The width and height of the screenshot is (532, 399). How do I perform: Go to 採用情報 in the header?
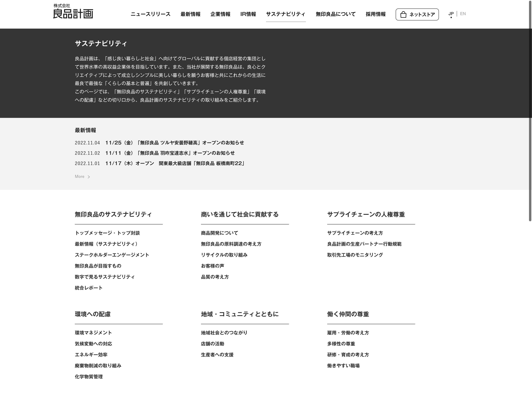(x=375, y=14)
